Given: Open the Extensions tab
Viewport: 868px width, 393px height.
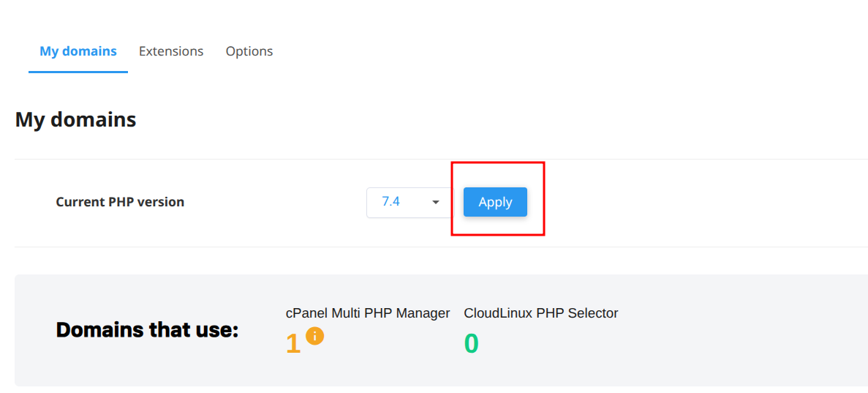Looking at the screenshot, I should click(171, 51).
